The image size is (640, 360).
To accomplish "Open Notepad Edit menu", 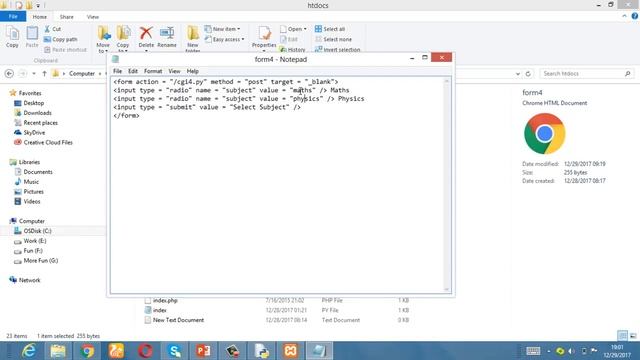I will click(x=133, y=71).
